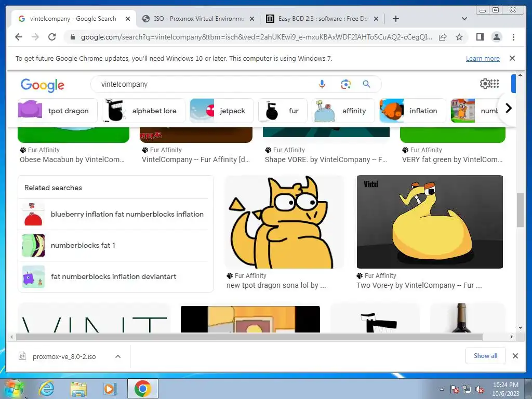
Task: Show next filter chips arrow
Action: 508,109
